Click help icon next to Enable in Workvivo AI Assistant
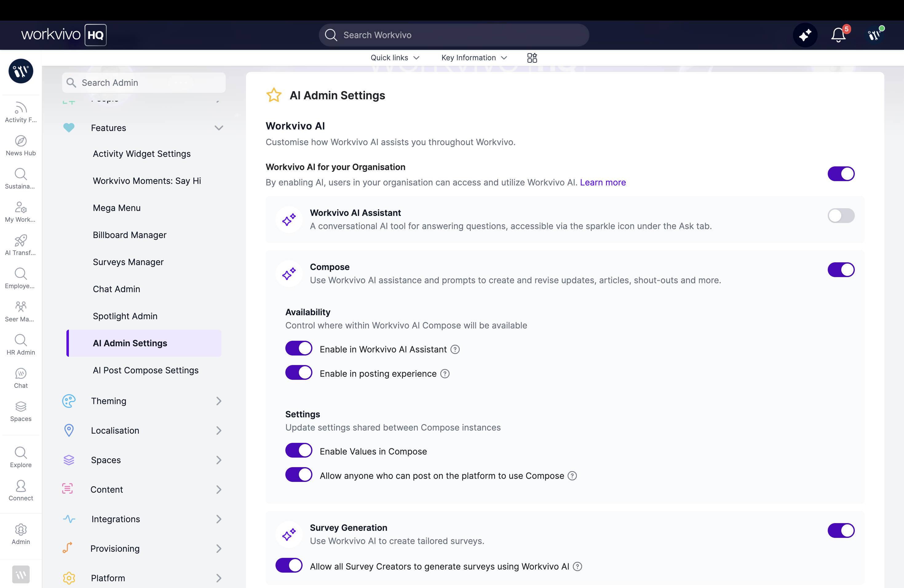The width and height of the screenshot is (904, 588). click(x=455, y=349)
